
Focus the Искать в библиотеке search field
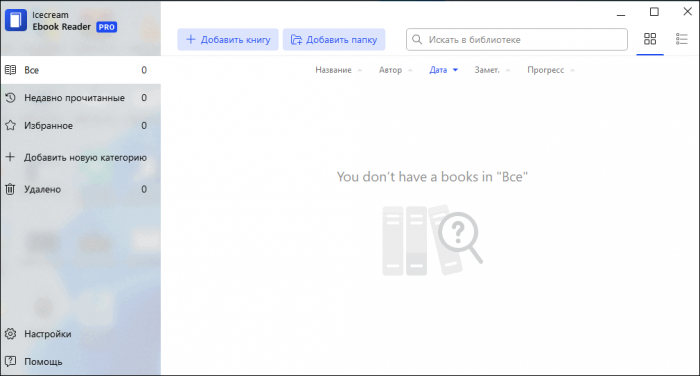click(517, 40)
